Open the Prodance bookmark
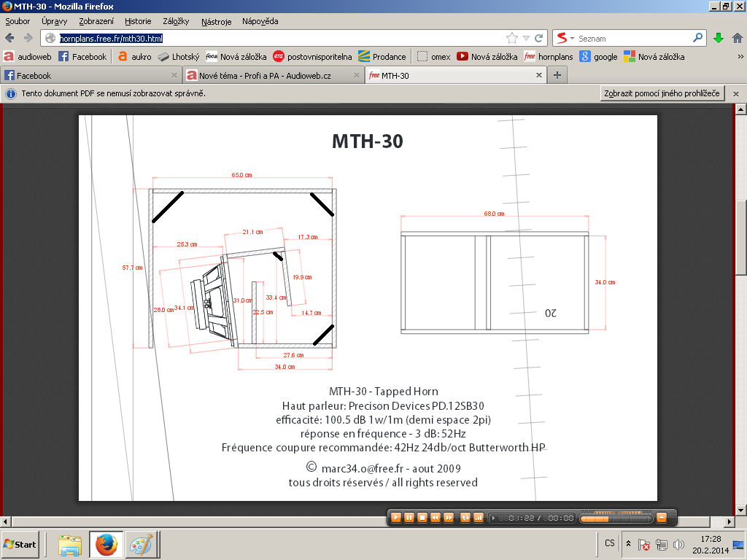The height and width of the screenshot is (560, 747). point(382,57)
